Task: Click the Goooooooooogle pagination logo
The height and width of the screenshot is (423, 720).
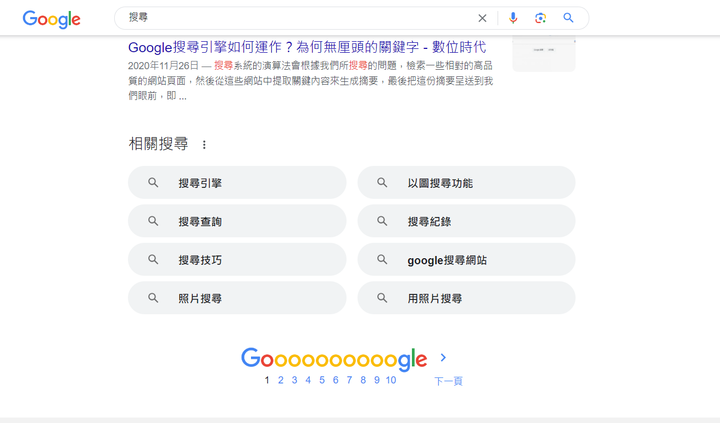Action: pyautogui.click(x=334, y=360)
